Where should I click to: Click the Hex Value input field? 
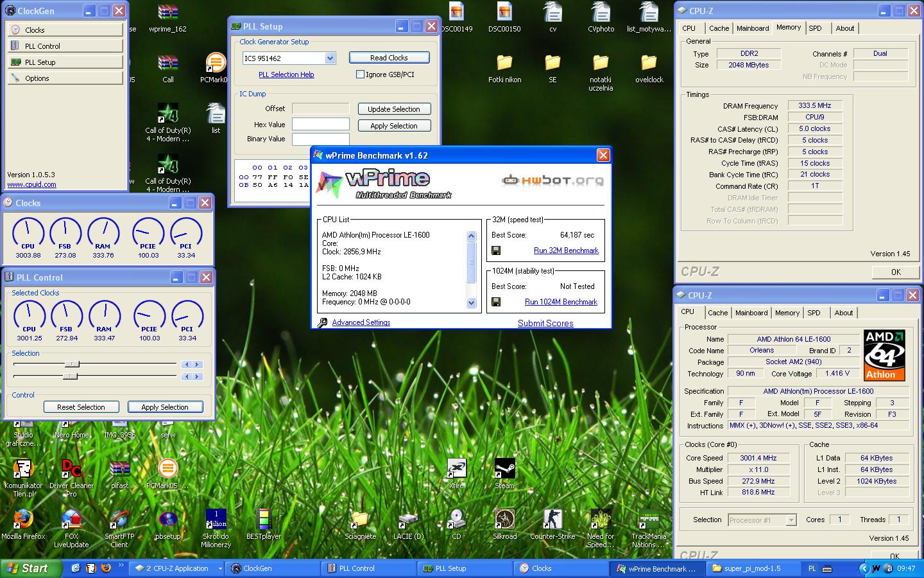(321, 125)
